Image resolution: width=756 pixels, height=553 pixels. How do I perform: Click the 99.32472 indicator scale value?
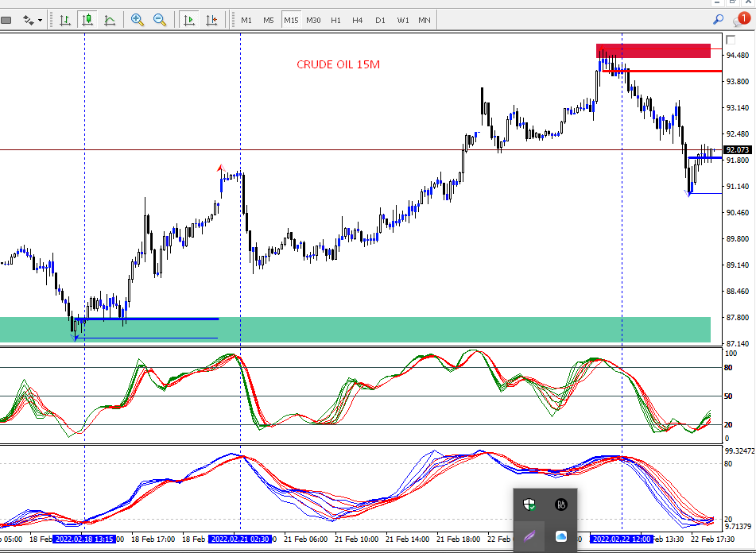pos(739,451)
